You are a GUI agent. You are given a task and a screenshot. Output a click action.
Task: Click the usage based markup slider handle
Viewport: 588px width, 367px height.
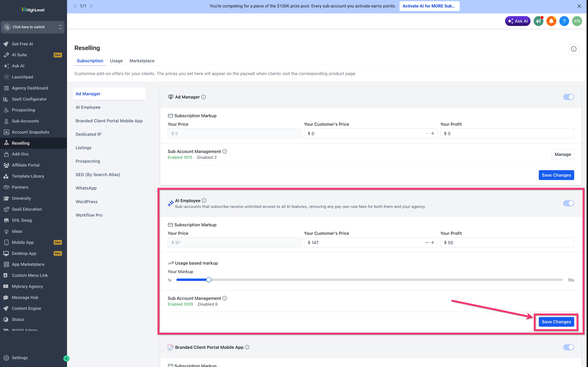[209, 280]
